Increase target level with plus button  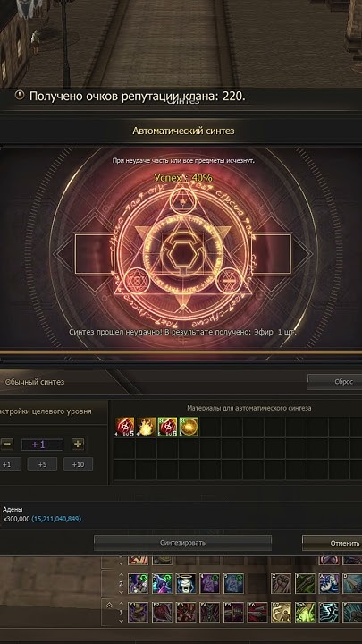pos(78,444)
